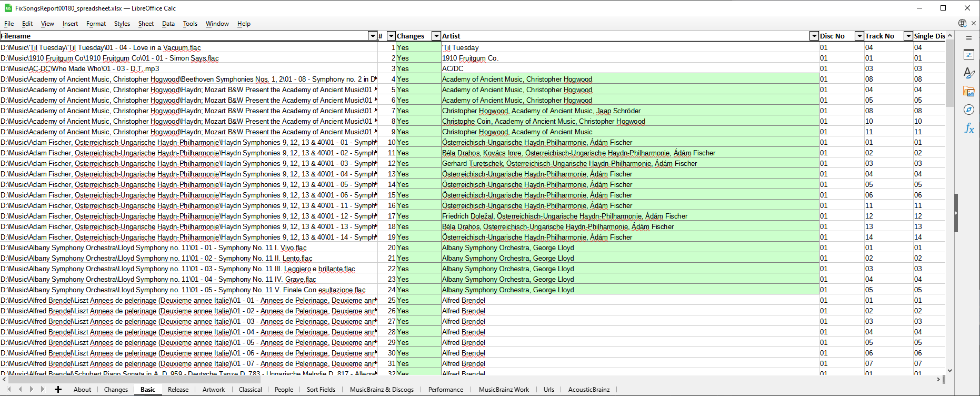The width and height of the screenshot is (980, 396).
Task: Open the Insert menu
Action: pos(70,24)
